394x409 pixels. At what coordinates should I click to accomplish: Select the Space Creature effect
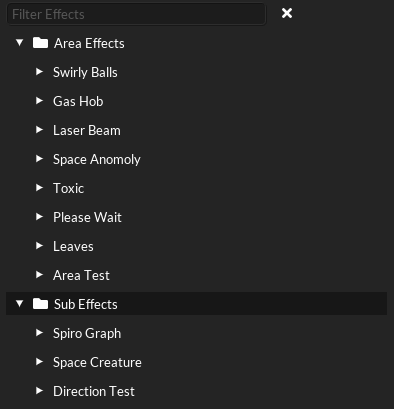click(97, 363)
